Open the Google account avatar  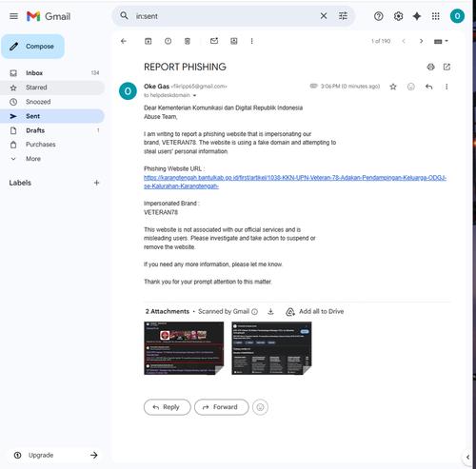(457, 16)
